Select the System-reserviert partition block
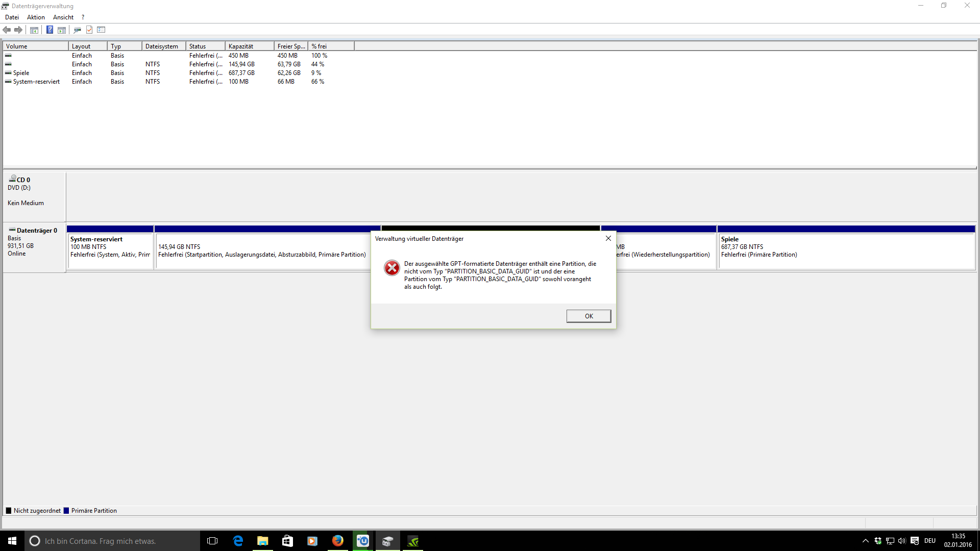 click(x=110, y=251)
